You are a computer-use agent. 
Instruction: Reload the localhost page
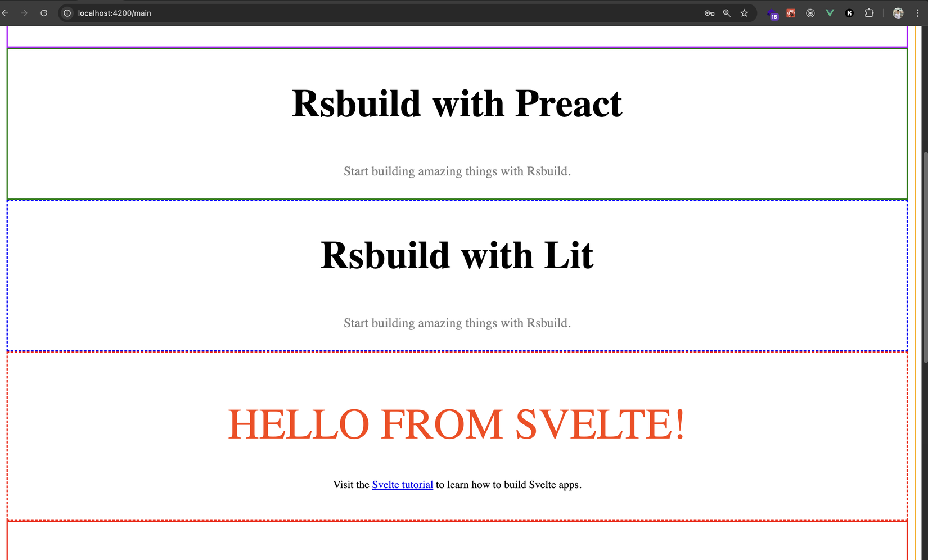point(44,13)
